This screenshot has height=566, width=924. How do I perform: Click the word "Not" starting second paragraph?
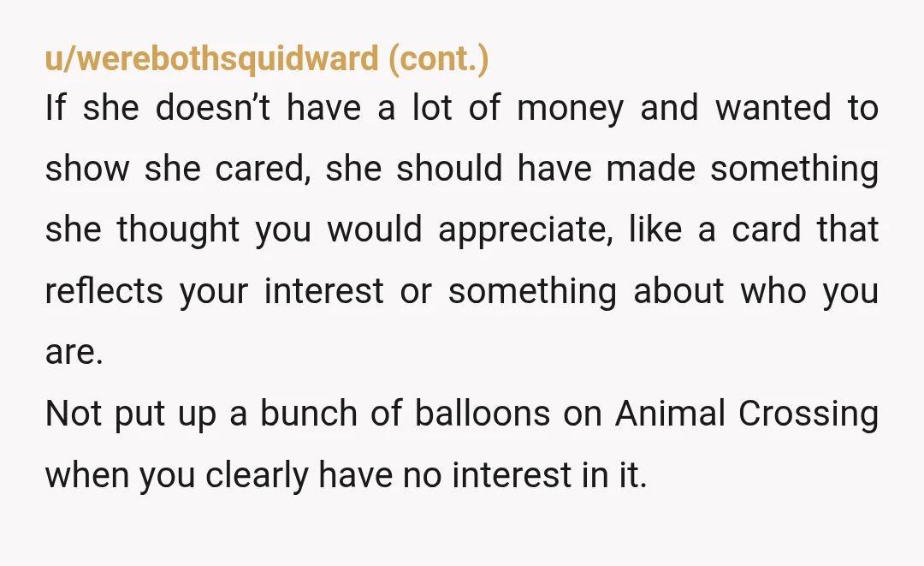[74, 414]
